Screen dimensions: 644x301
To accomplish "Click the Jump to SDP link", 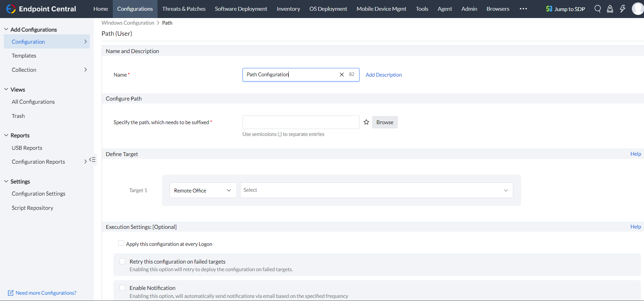I will pos(570,9).
